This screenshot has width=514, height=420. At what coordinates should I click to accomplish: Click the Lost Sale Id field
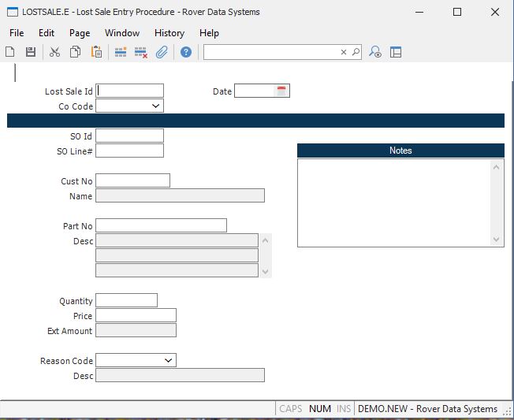[x=130, y=91]
